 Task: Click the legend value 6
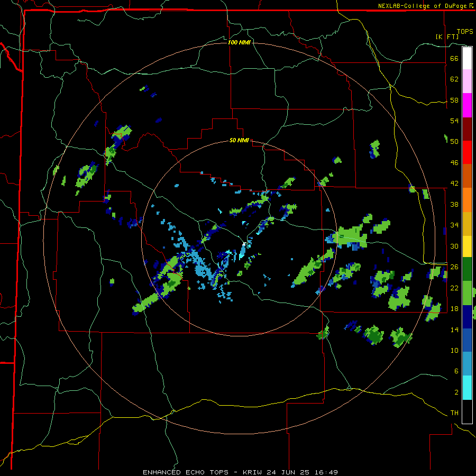click(456, 371)
